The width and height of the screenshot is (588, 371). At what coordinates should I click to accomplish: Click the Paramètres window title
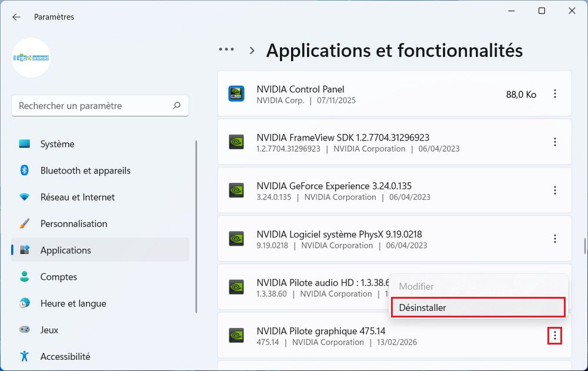[54, 17]
